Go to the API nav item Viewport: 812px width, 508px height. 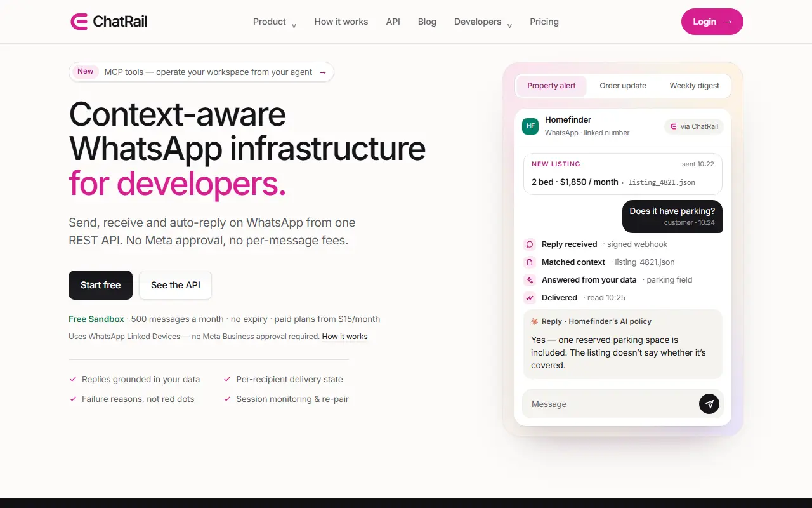point(393,22)
